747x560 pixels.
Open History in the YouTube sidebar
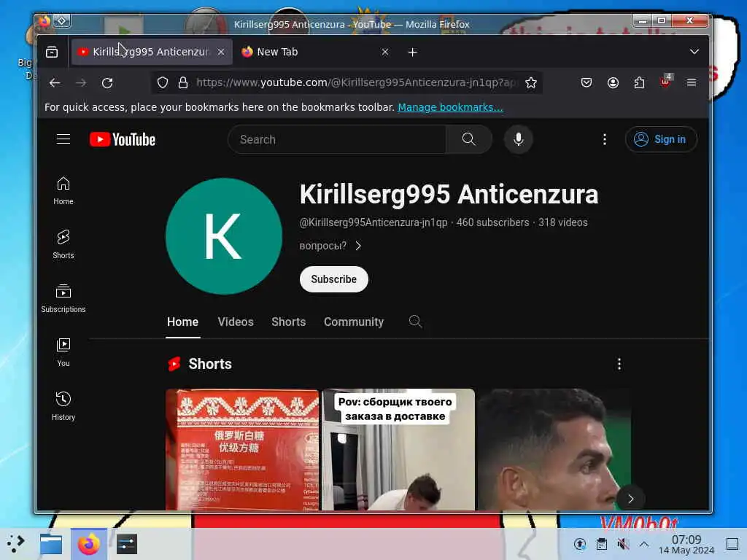pos(63,405)
